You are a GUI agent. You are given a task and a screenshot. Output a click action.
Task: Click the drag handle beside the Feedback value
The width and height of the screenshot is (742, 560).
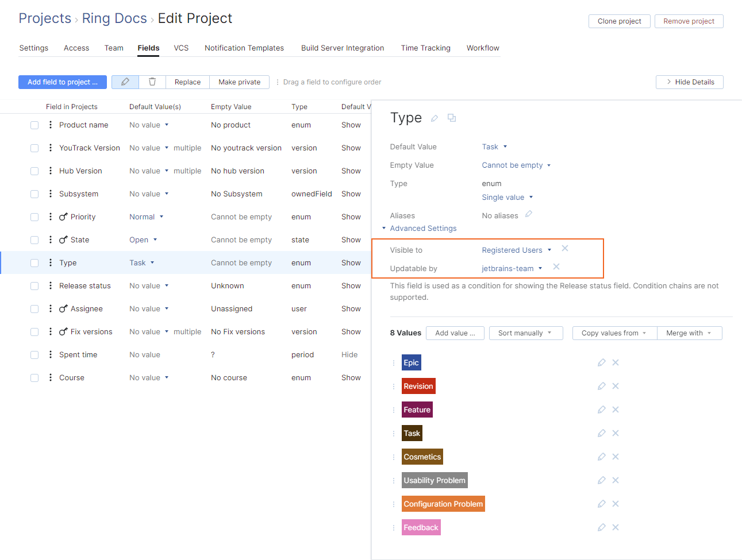tap(393, 527)
